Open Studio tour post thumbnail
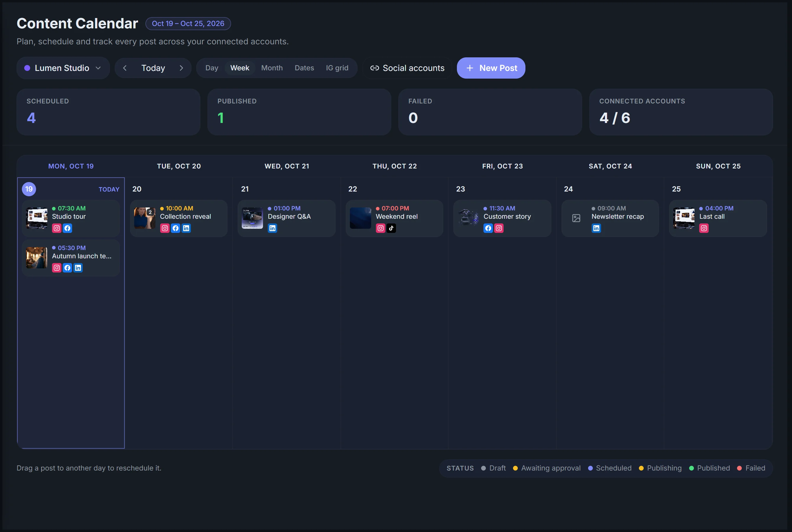The width and height of the screenshot is (792, 532). coord(37,218)
